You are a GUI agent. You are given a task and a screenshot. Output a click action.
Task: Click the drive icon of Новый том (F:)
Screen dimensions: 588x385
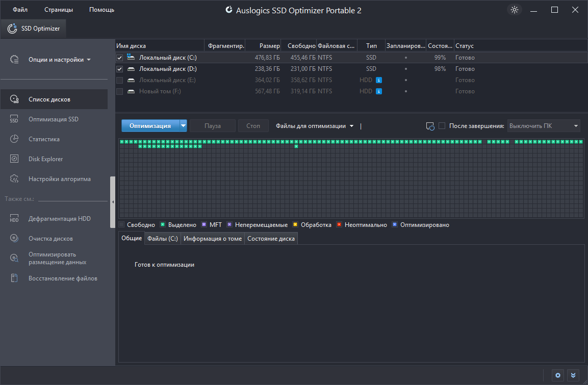(131, 91)
